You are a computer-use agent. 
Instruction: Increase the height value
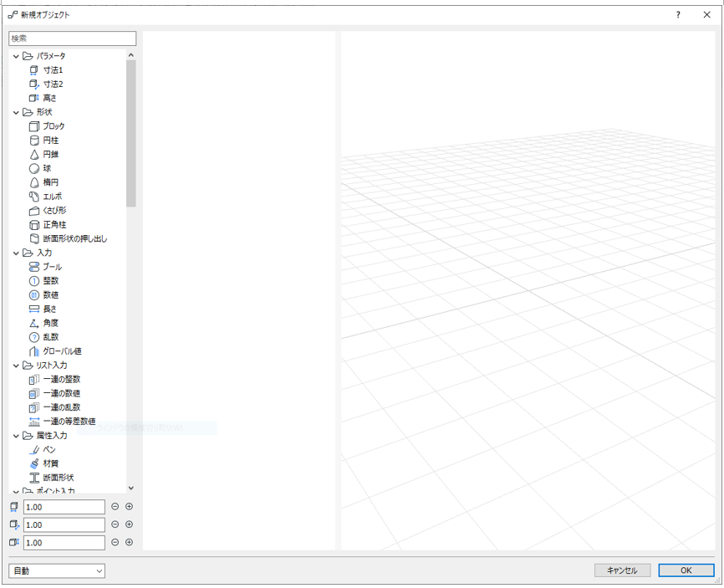pyautogui.click(x=130, y=542)
